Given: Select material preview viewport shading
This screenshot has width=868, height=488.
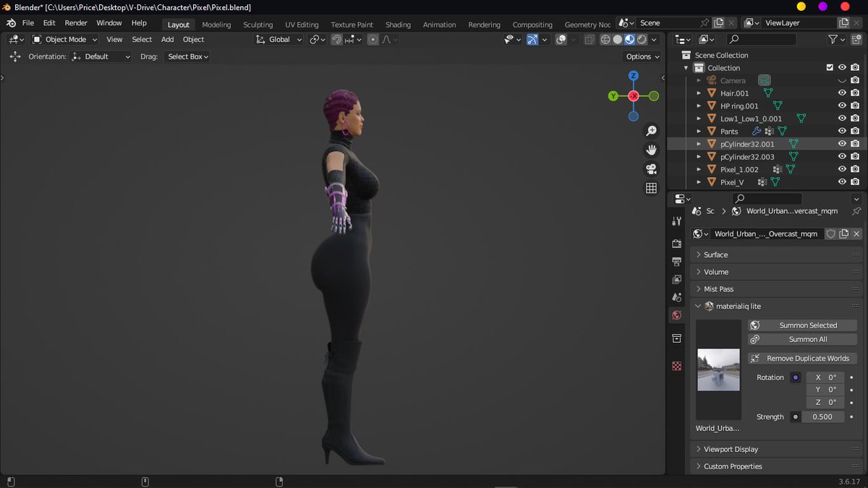Looking at the screenshot, I should [x=629, y=40].
